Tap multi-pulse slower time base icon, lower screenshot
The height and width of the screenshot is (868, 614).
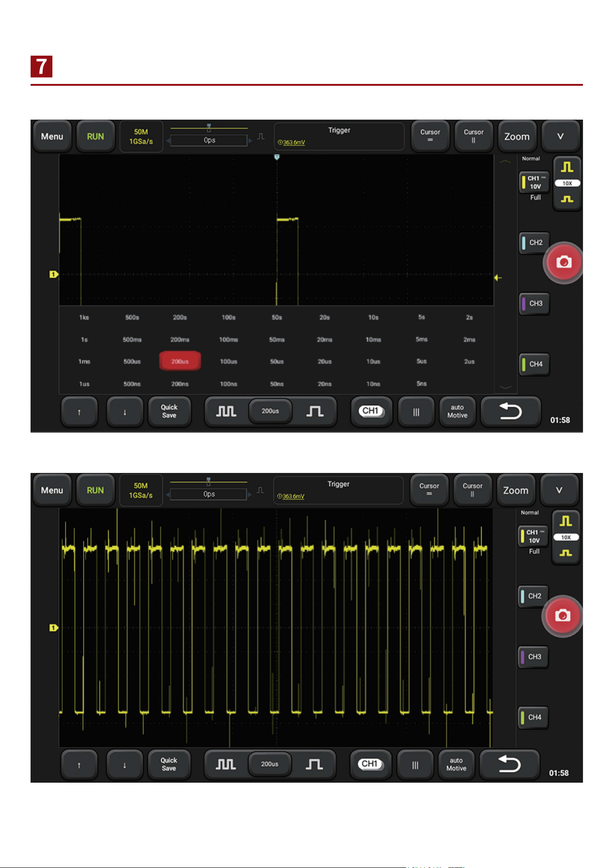[226, 764]
